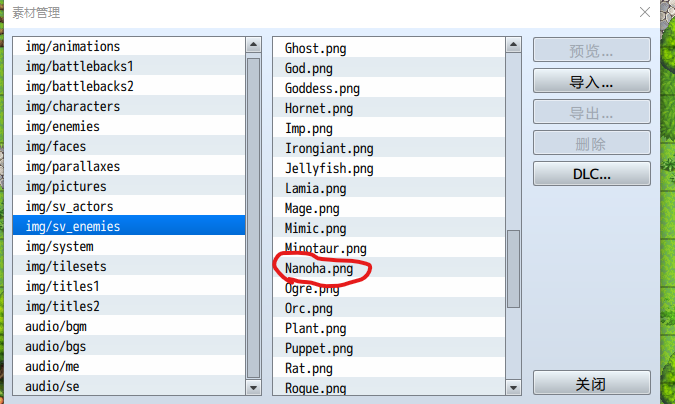The height and width of the screenshot is (404, 675).
Task: Select img/tilesets folder
Action: 129,266
